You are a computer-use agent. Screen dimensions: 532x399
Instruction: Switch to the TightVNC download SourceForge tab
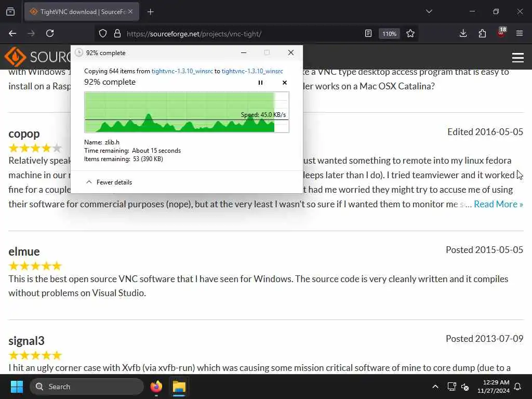(x=82, y=11)
